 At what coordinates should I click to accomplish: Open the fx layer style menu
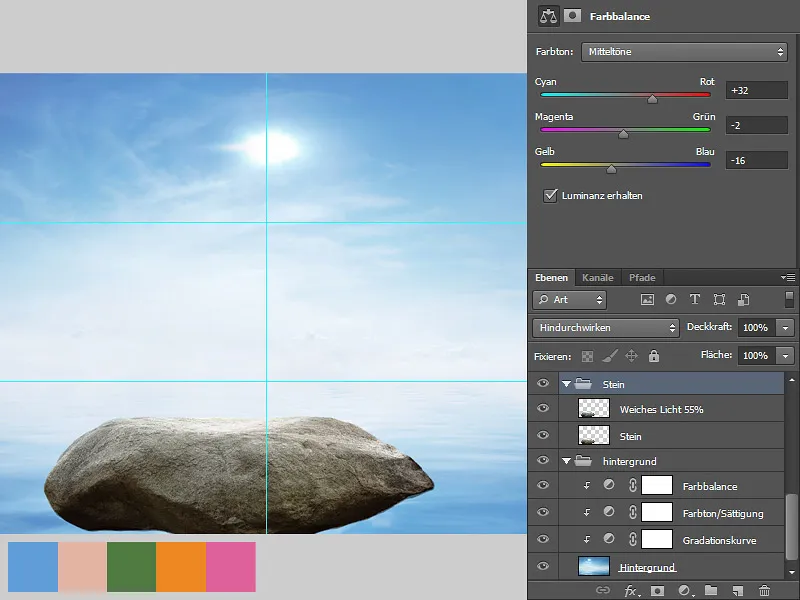pos(632,591)
